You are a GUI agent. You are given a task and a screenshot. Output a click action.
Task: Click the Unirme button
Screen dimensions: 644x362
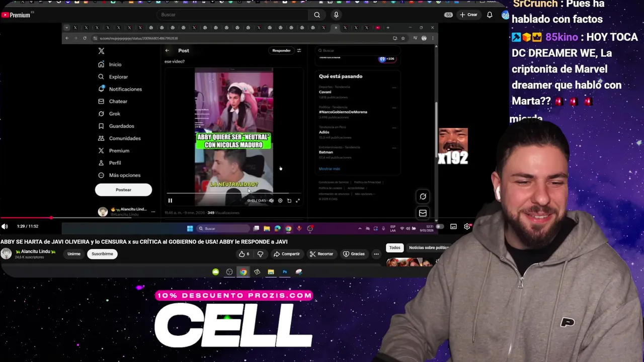(74, 254)
